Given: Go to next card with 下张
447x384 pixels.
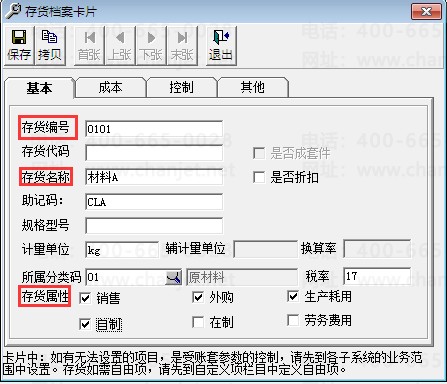Looking at the screenshot, I should point(151,45).
